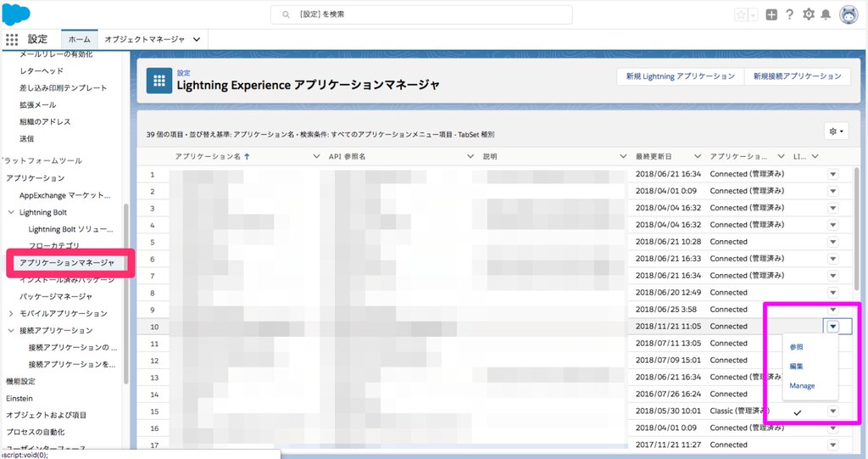
Task: Open 拡張メール sidebar item
Action: 37,104
